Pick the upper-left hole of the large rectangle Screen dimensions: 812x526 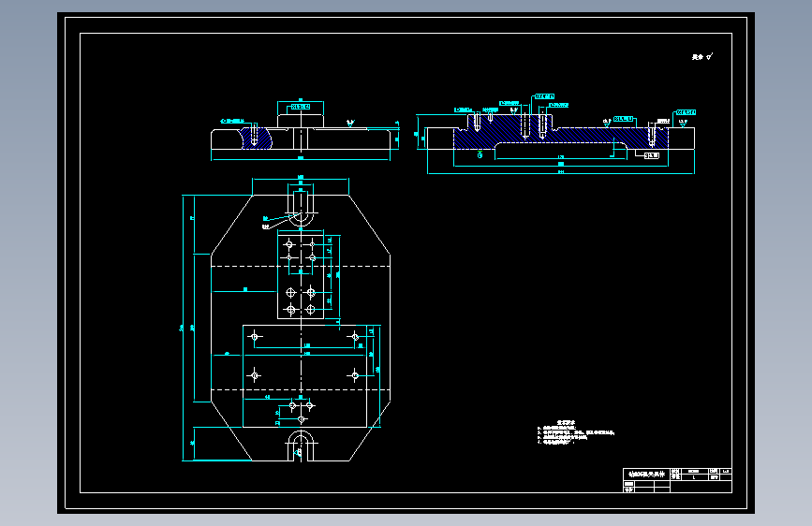click(x=254, y=337)
